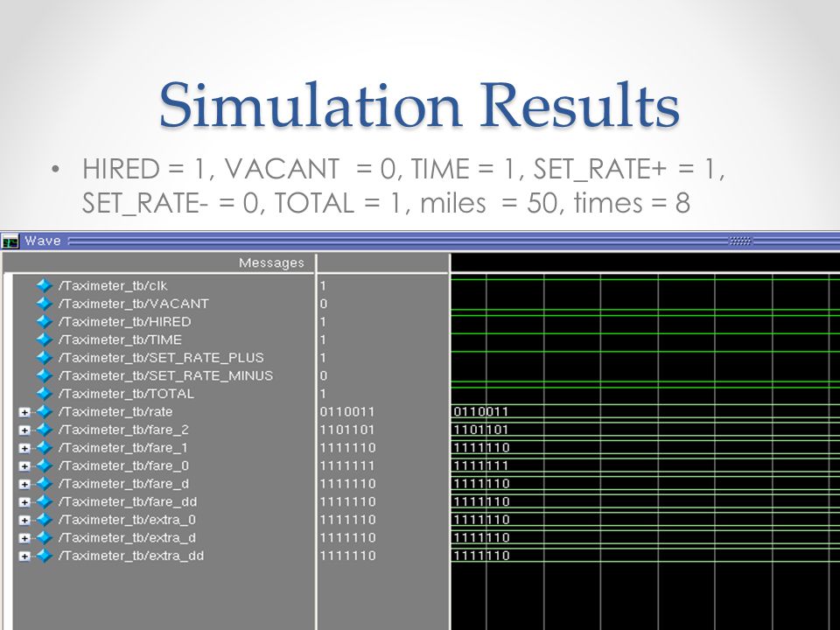Click the diamond icon for SET_RATE_MINUS signal
The height and width of the screenshot is (630, 840).
[x=44, y=375]
